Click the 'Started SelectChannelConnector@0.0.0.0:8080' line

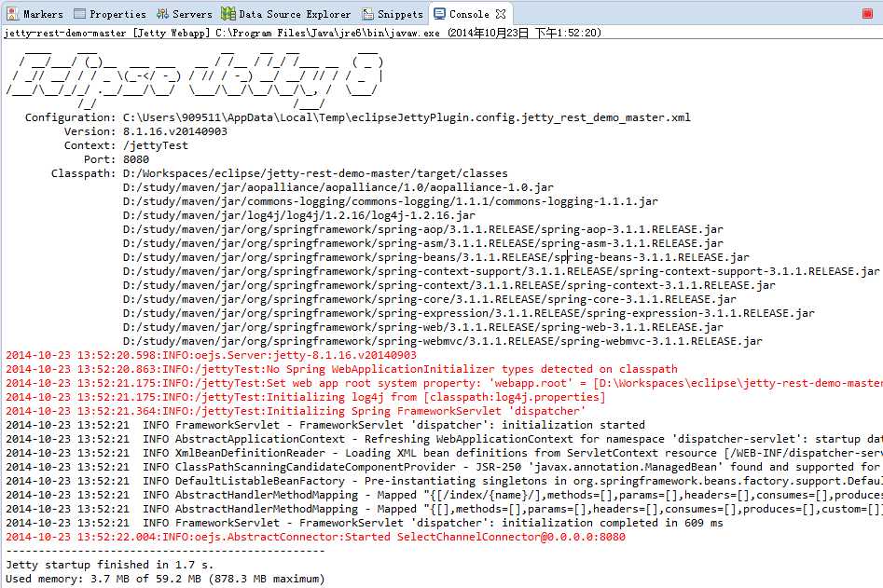[x=315, y=538]
